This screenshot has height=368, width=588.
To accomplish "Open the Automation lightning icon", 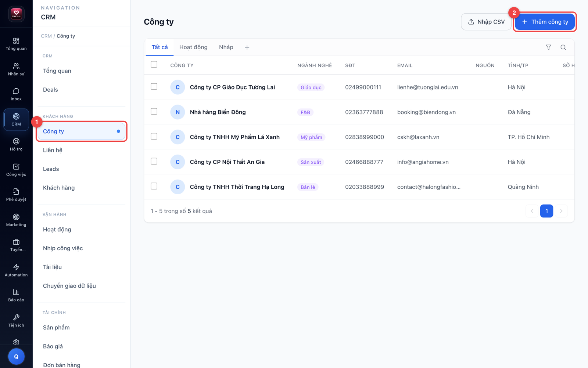I will (x=16, y=270).
